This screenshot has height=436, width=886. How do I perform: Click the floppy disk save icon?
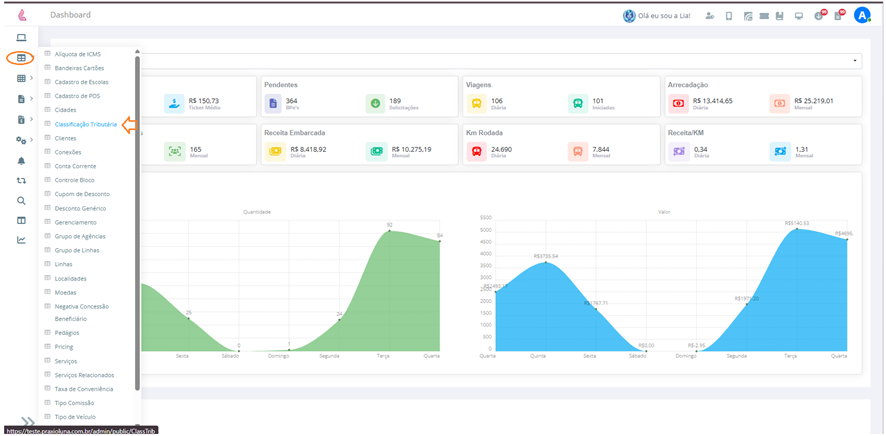(x=780, y=16)
